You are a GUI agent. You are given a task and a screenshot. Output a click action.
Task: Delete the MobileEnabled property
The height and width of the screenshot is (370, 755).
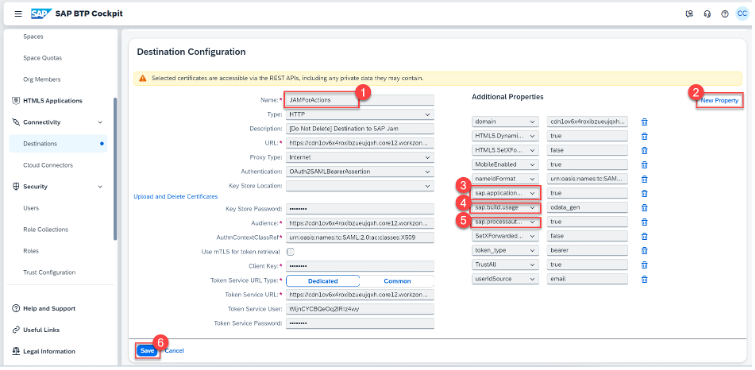pos(644,165)
